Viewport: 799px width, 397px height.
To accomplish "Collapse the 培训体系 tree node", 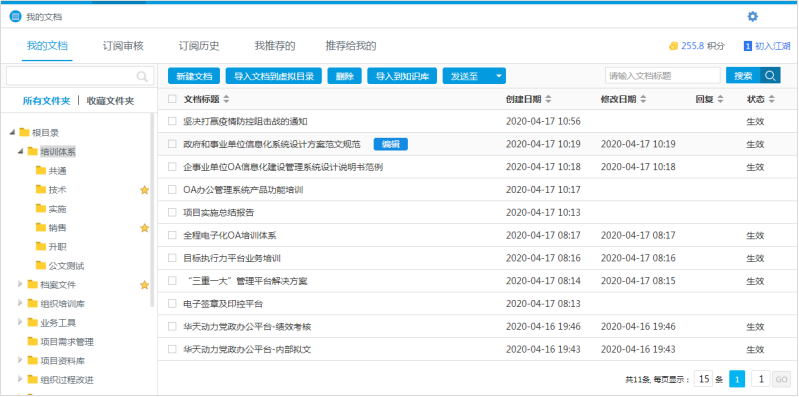I will click(20, 151).
